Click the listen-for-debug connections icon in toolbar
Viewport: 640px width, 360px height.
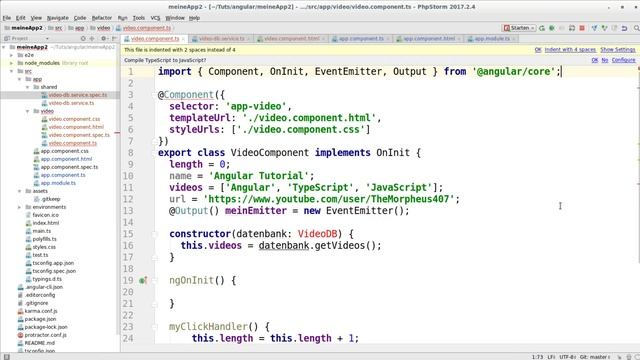pos(572,28)
